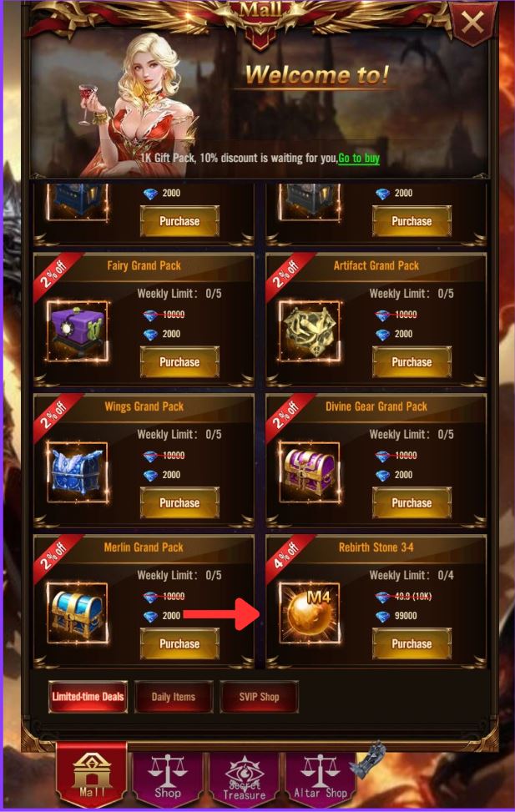Open the Secret Treasure eye icon
Viewport: 515px width, 812px height.
[244, 776]
